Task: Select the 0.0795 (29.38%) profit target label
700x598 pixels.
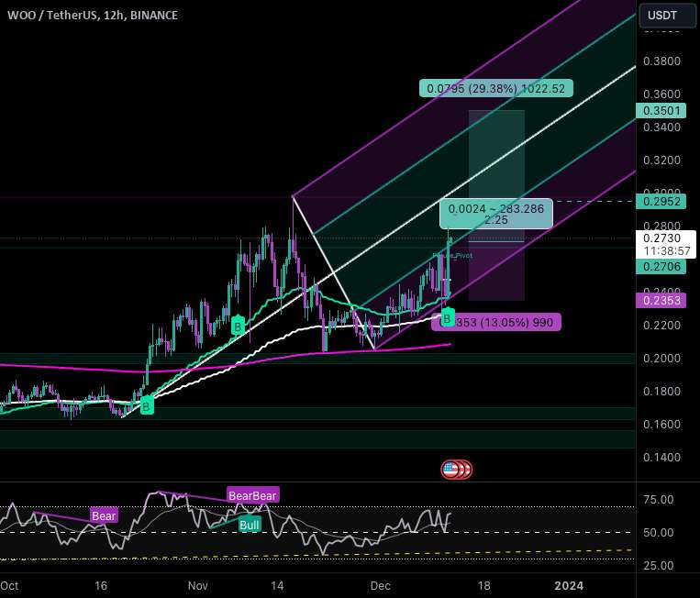Action: [x=496, y=88]
